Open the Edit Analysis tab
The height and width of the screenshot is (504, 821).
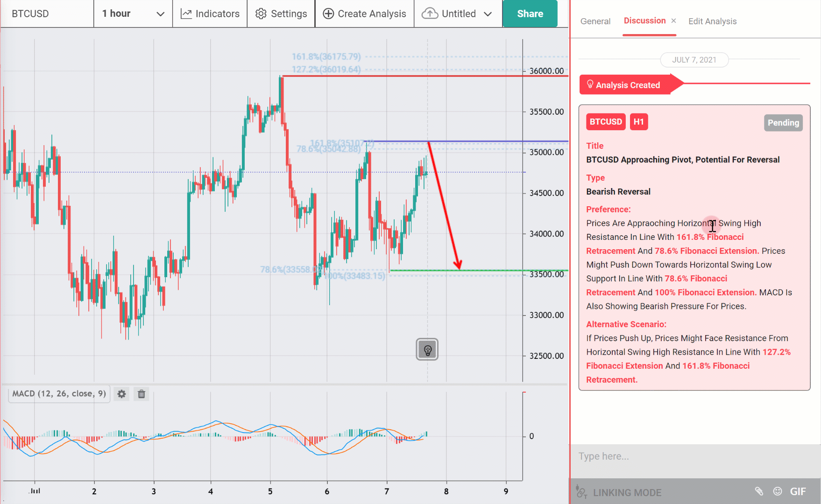click(x=712, y=21)
